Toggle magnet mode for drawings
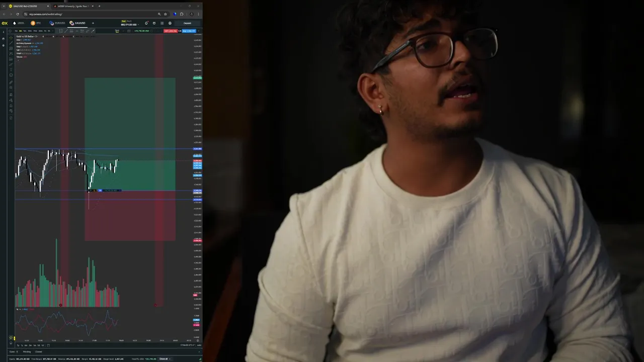644x362 pixels. click(x=11, y=95)
